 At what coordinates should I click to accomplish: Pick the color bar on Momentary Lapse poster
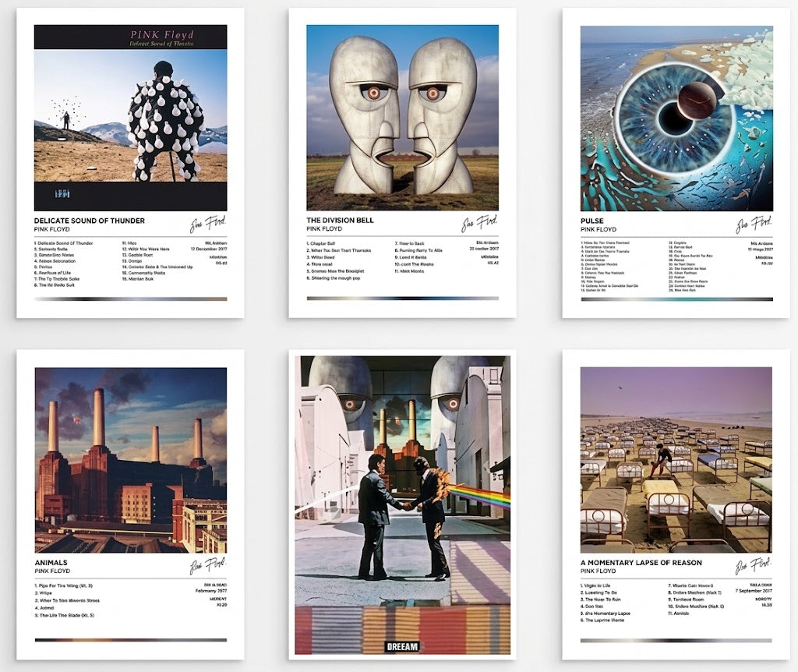(676, 641)
